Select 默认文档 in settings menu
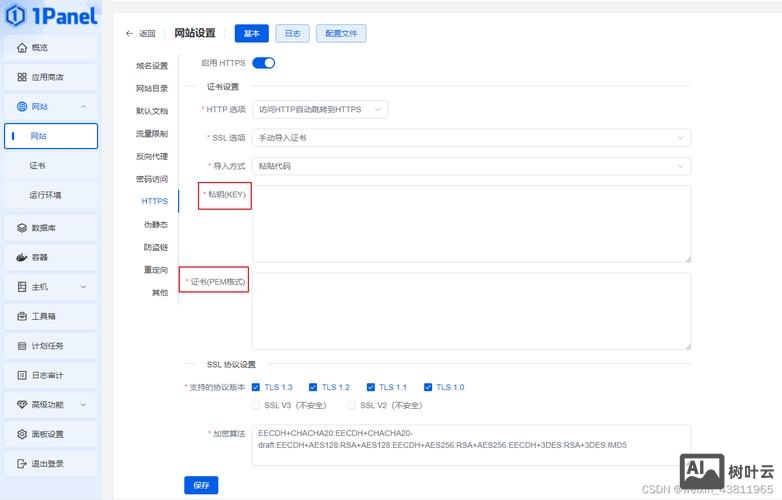Viewport: 782px width, 500px height. pyautogui.click(x=152, y=111)
